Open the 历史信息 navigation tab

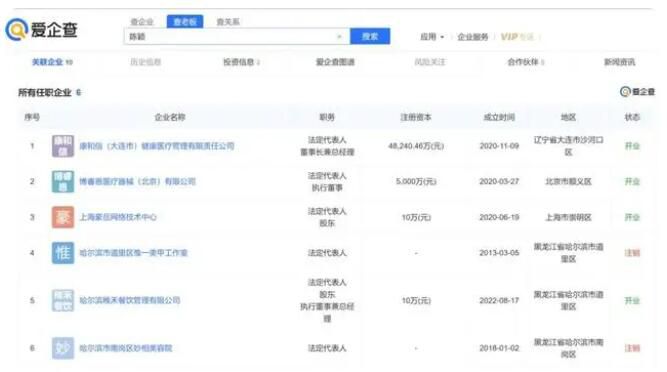(145, 62)
